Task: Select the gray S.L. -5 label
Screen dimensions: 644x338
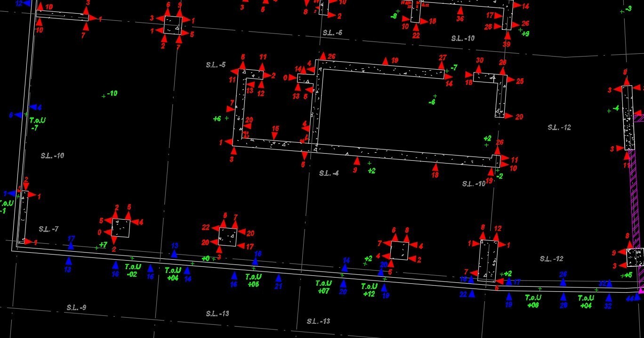Action: click(216, 65)
